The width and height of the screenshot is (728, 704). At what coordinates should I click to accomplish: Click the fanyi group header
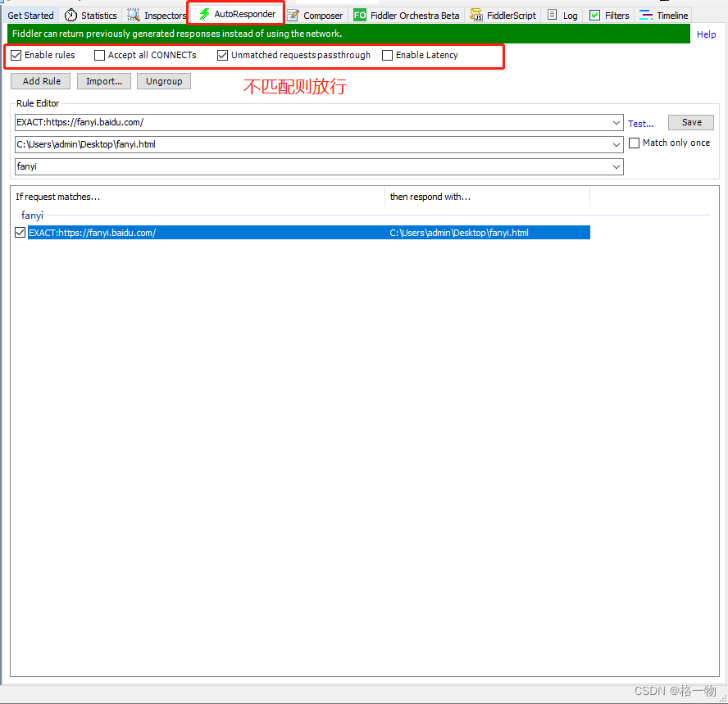[32, 216]
